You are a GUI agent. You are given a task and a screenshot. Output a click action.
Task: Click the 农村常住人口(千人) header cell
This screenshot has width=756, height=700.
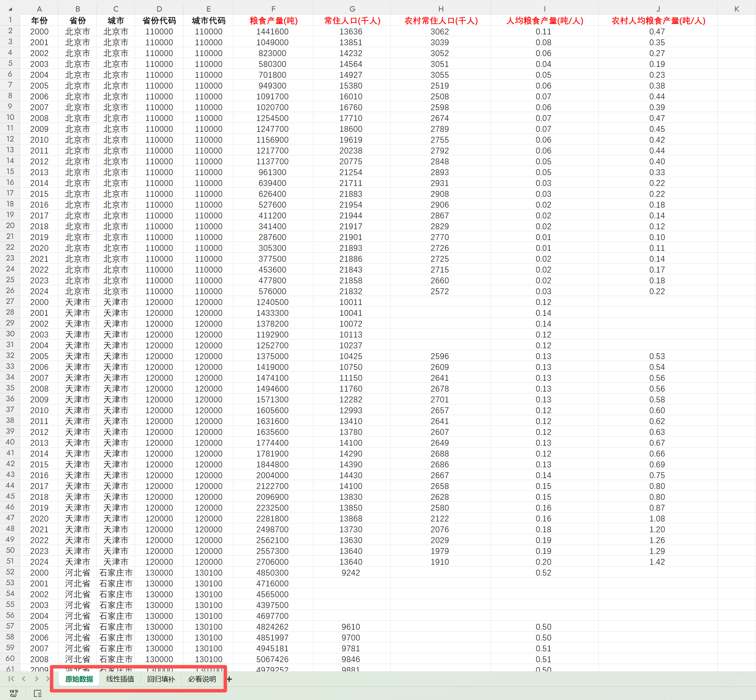(441, 20)
